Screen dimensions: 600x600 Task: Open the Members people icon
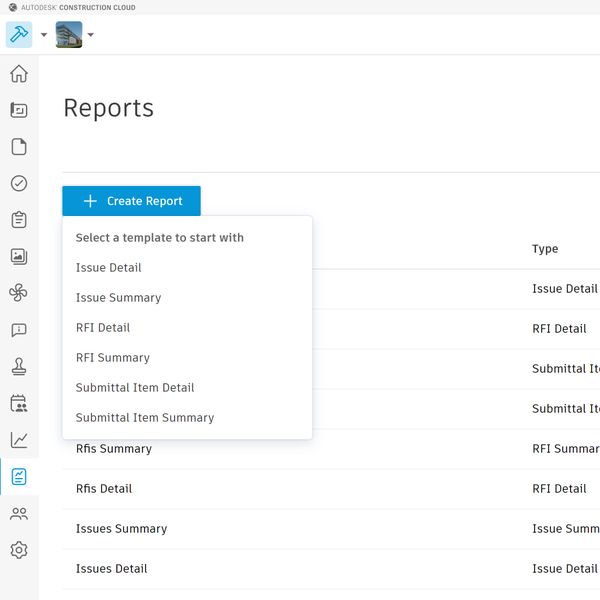pyautogui.click(x=19, y=513)
